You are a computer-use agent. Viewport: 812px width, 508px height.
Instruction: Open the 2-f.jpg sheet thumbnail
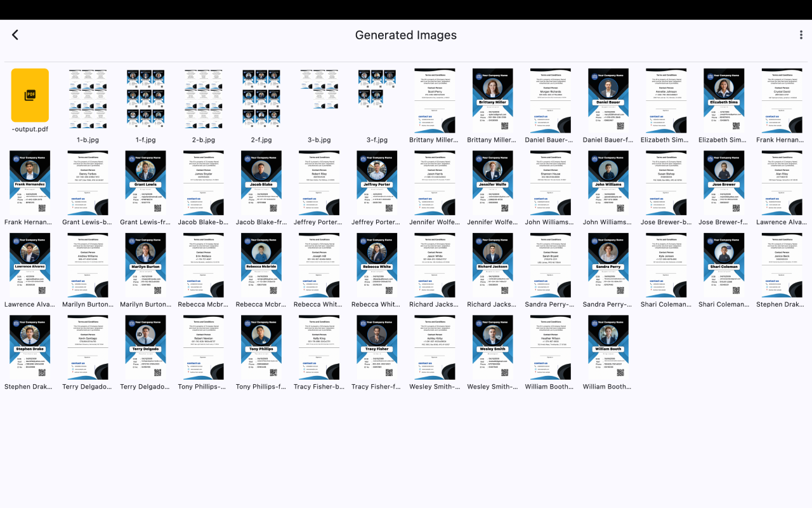pyautogui.click(x=261, y=99)
